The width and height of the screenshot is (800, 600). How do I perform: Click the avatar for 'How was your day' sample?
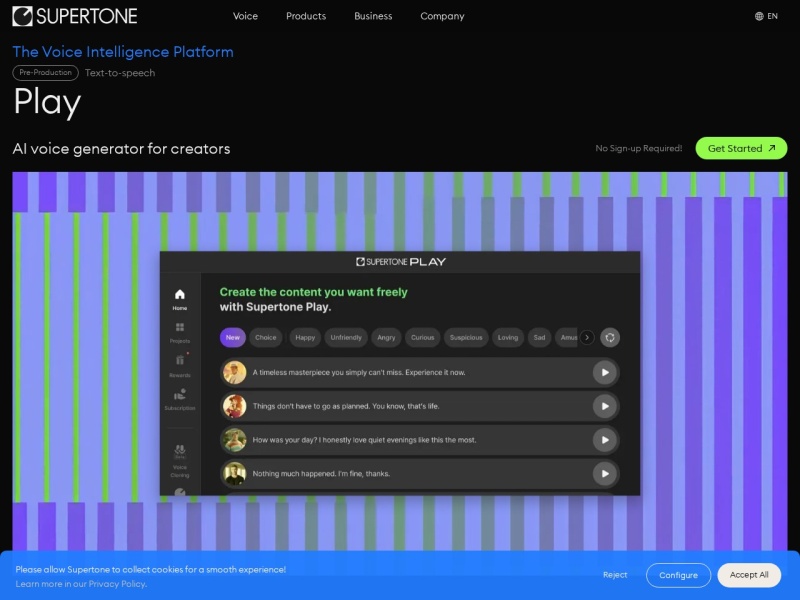235,440
